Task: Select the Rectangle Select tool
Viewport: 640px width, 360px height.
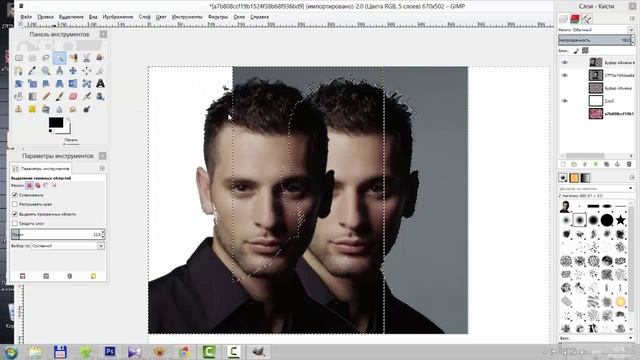Action: coord(19,58)
